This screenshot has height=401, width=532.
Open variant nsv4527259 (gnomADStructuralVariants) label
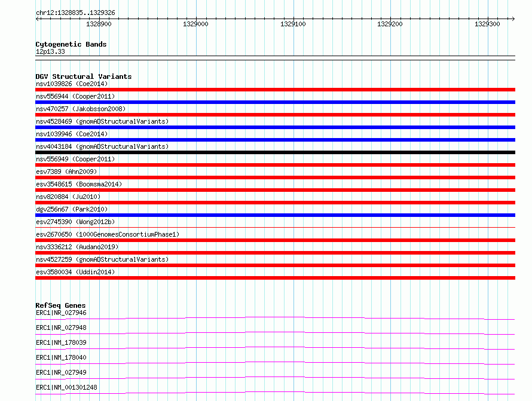click(x=102, y=259)
